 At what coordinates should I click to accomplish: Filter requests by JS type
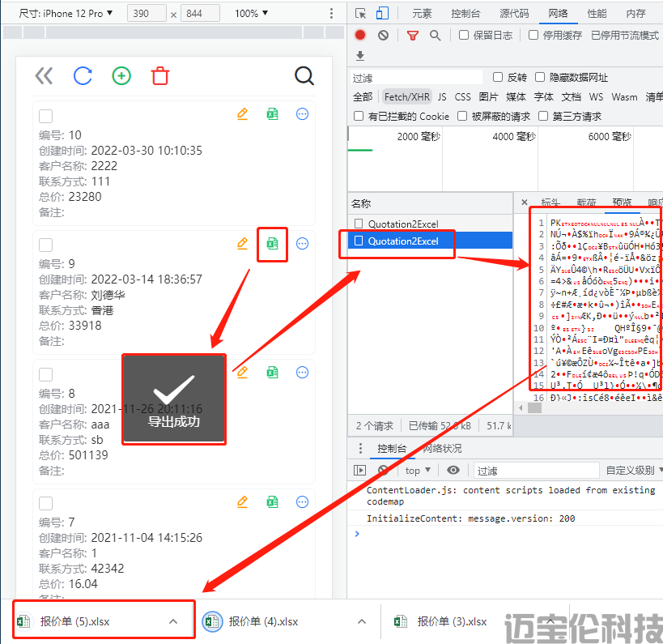tap(442, 97)
